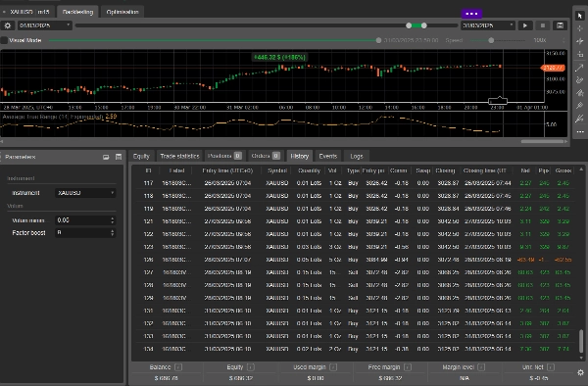Viewport: 588px width, 386px height.
Task: Activate the crosshair tool in right toolbar
Action: [x=580, y=28]
